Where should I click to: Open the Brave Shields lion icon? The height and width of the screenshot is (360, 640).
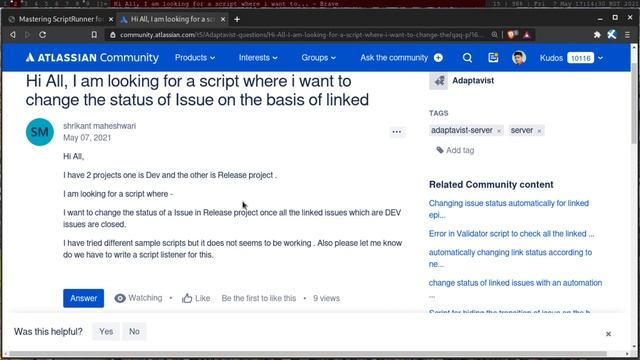pos(512,35)
